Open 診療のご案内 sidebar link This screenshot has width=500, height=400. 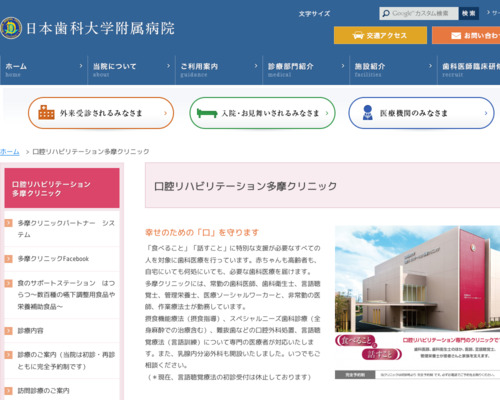[x=66, y=361]
